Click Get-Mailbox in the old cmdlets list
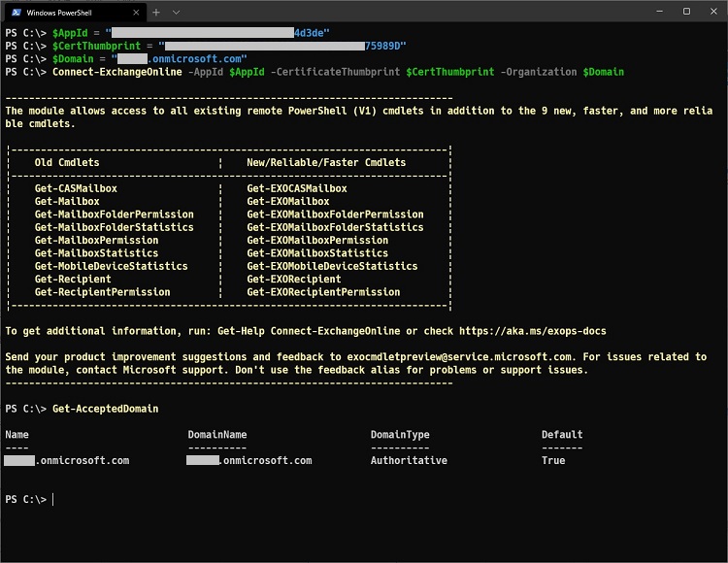This screenshot has height=563, width=728. (x=67, y=202)
